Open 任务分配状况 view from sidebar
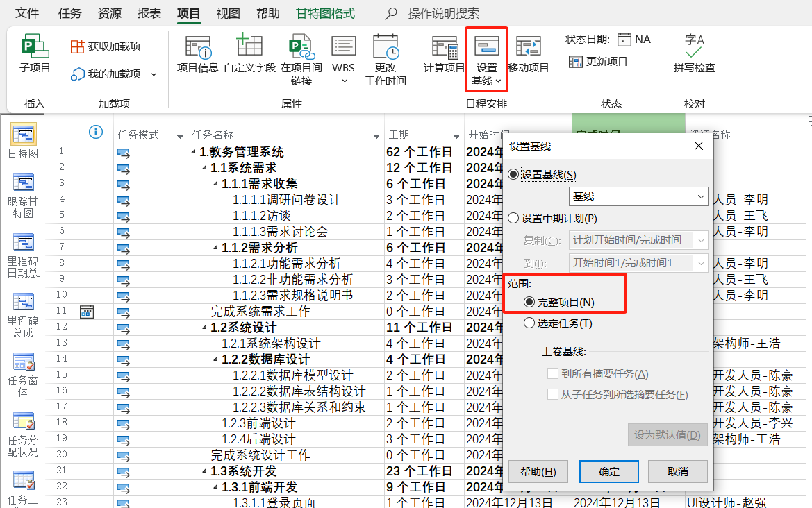The image size is (812, 508). [x=23, y=434]
